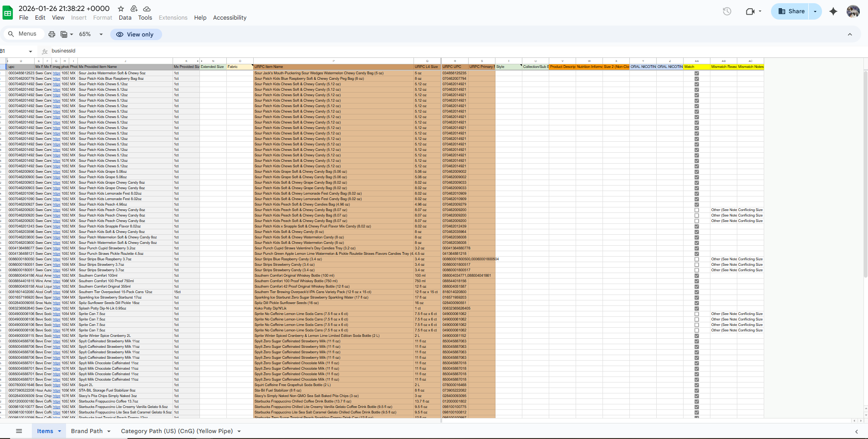This screenshot has width=868, height=439.
Task: Open version history clock icon
Action: (727, 11)
